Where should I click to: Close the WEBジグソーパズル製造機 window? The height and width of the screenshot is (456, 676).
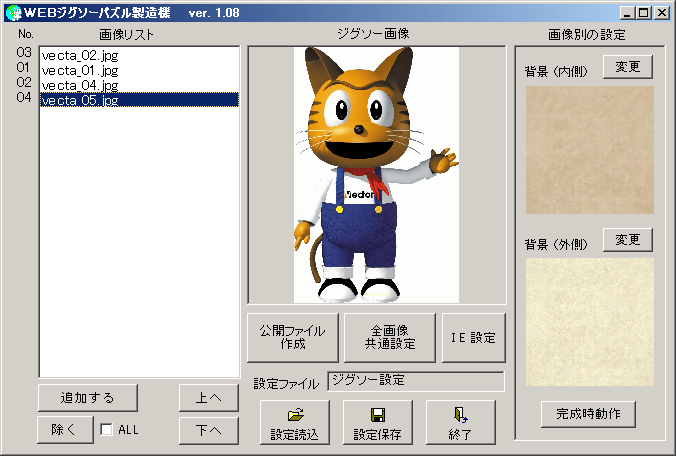(x=662, y=13)
